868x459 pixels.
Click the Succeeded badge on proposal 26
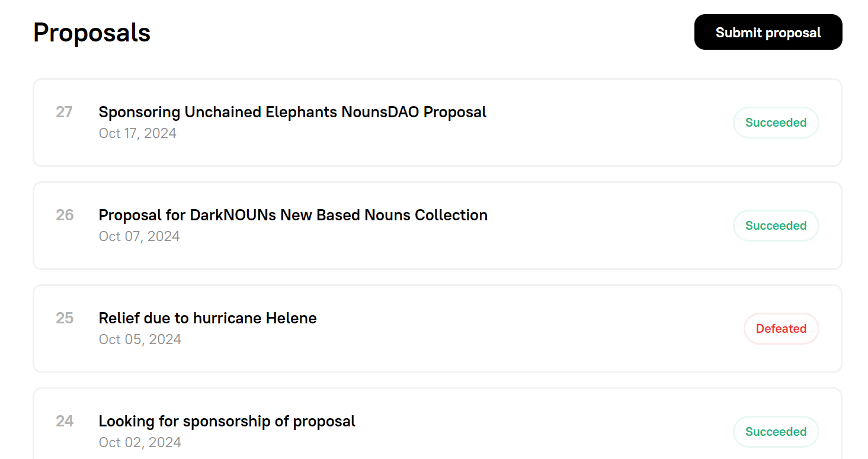(776, 226)
